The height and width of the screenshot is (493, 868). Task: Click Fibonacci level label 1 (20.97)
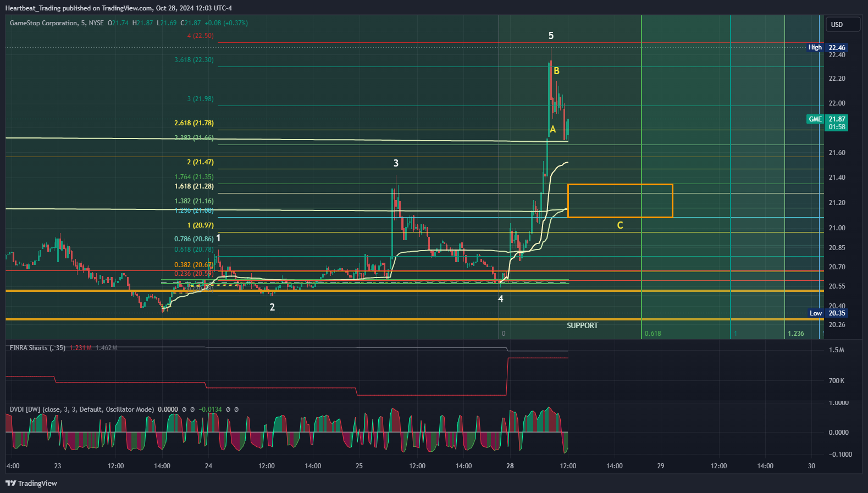pos(200,225)
